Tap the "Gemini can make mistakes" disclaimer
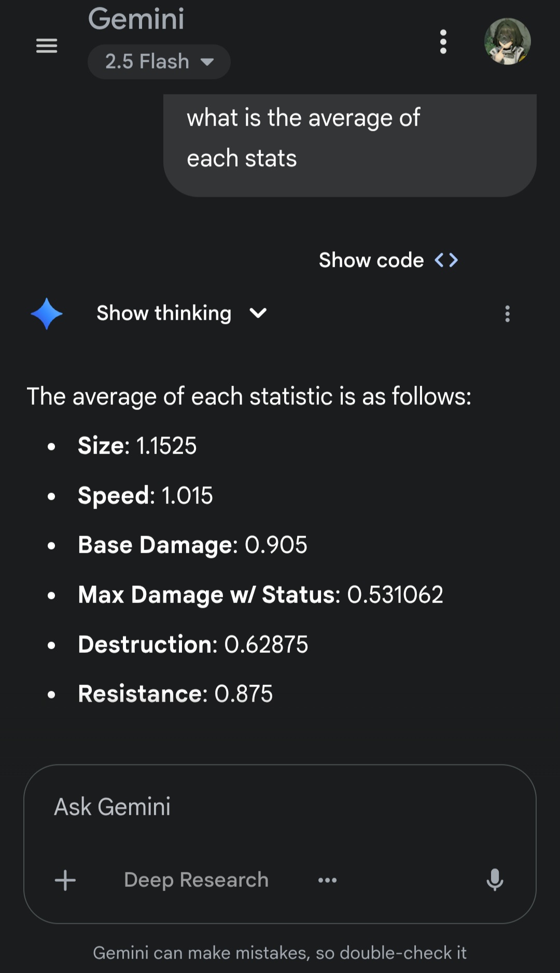Viewport: 560px width, 973px height. (x=279, y=953)
